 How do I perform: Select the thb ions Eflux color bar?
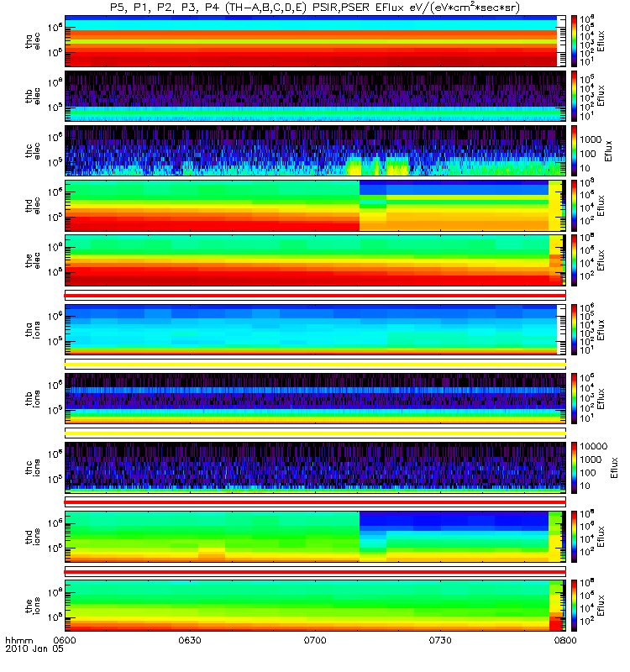(x=574, y=398)
